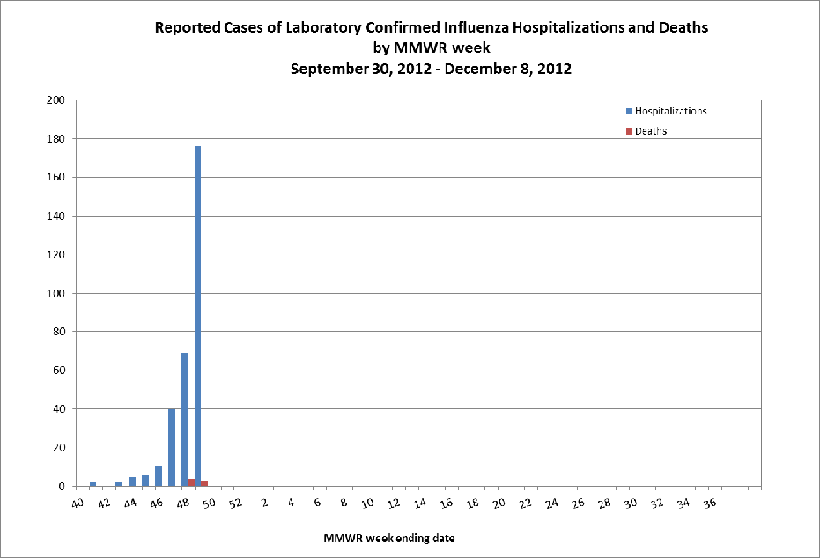The height and width of the screenshot is (559, 822).
Task: Click the 180 horizontal gridline
Action: click(418, 139)
